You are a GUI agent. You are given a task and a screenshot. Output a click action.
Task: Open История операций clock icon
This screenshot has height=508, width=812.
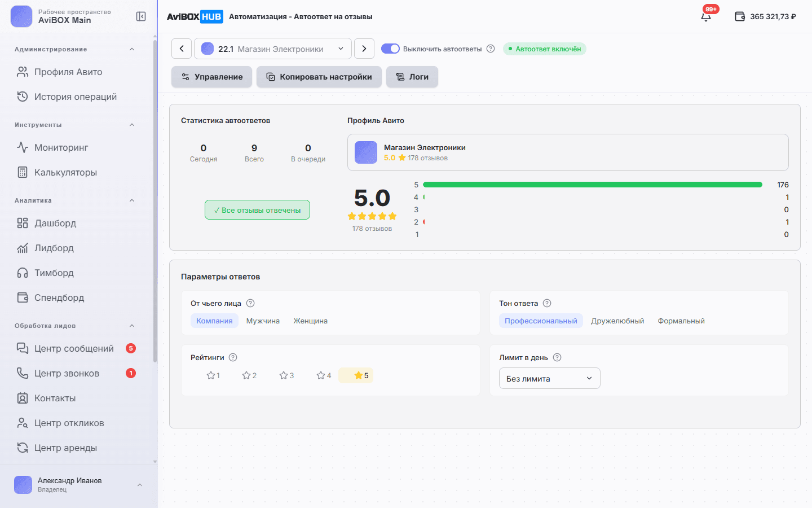coord(23,97)
